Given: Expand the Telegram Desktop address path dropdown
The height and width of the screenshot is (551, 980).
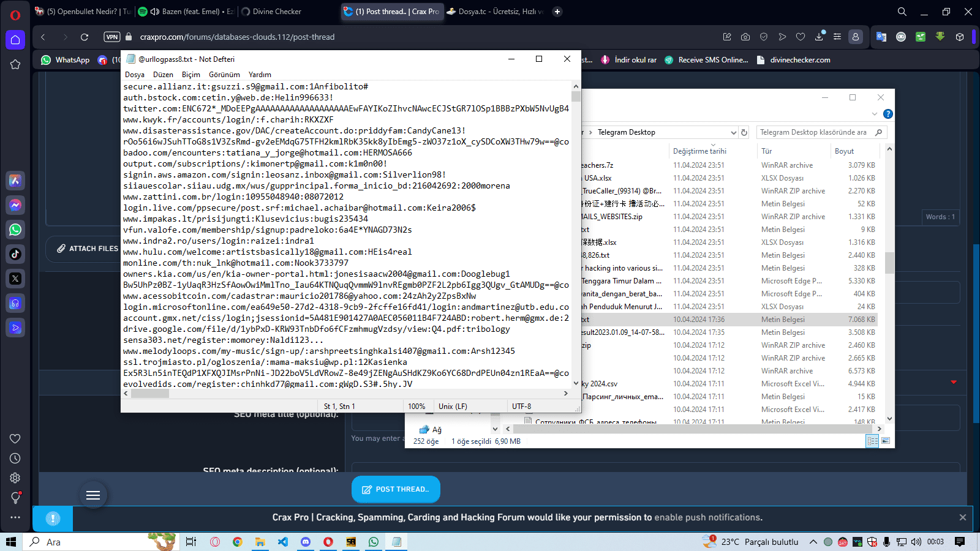Looking at the screenshot, I should (733, 132).
